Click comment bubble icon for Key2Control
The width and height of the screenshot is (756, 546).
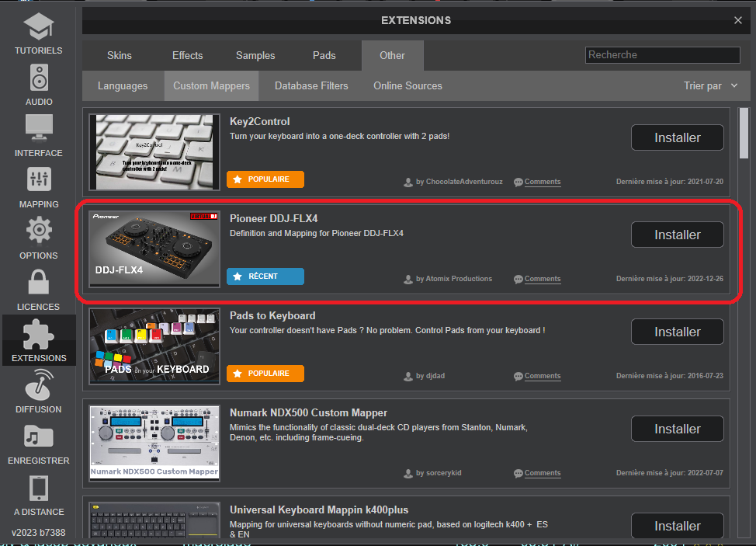point(518,183)
